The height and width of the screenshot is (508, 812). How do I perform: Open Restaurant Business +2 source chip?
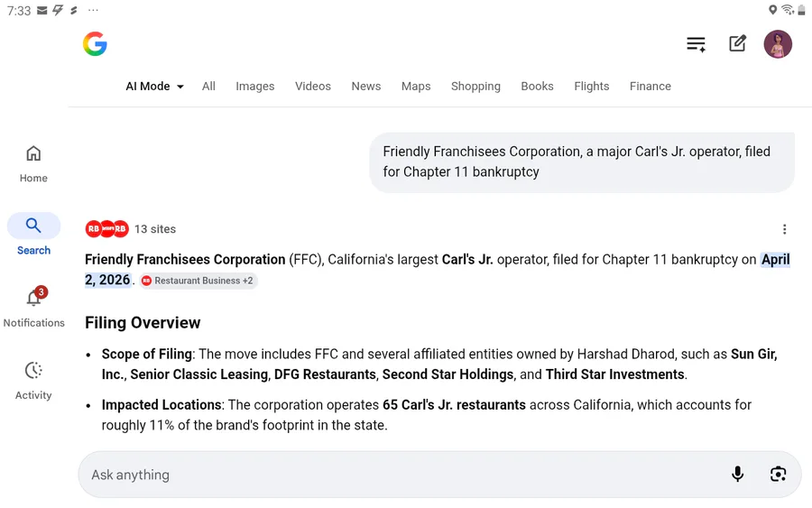pyautogui.click(x=198, y=281)
